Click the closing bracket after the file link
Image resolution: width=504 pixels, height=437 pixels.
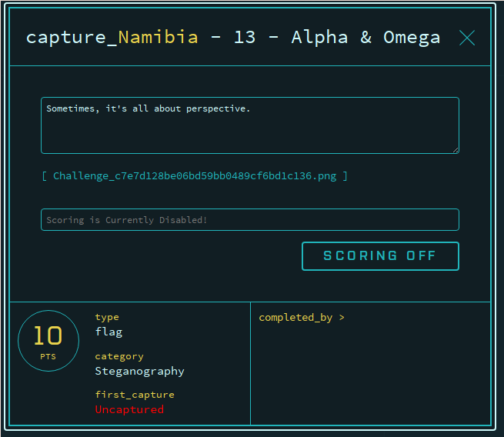(345, 176)
